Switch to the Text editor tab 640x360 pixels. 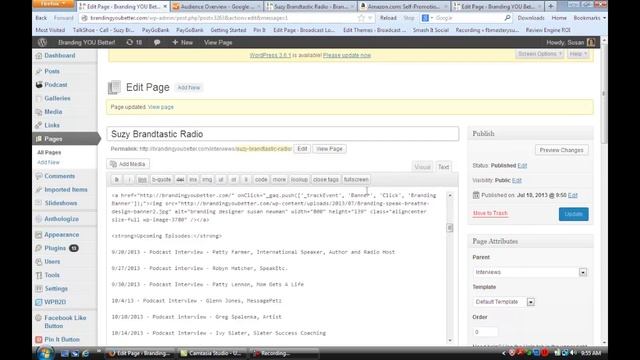click(x=443, y=167)
